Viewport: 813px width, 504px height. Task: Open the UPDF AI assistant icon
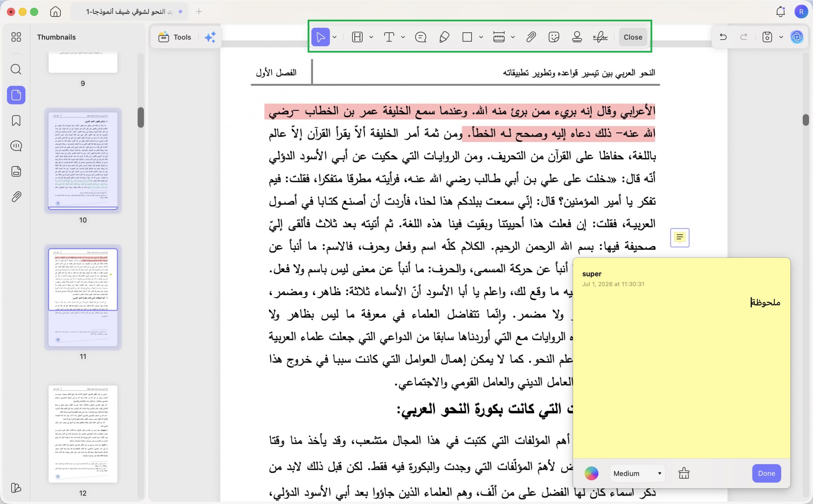(x=797, y=37)
